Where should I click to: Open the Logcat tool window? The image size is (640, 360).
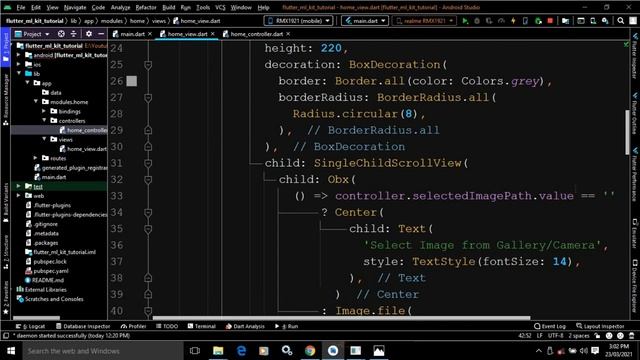[x=30, y=326]
